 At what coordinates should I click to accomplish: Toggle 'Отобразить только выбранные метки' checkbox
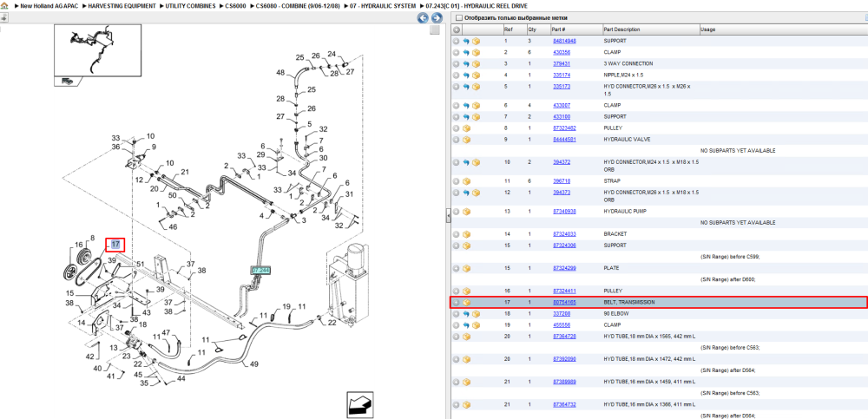pyautogui.click(x=458, y=17)
